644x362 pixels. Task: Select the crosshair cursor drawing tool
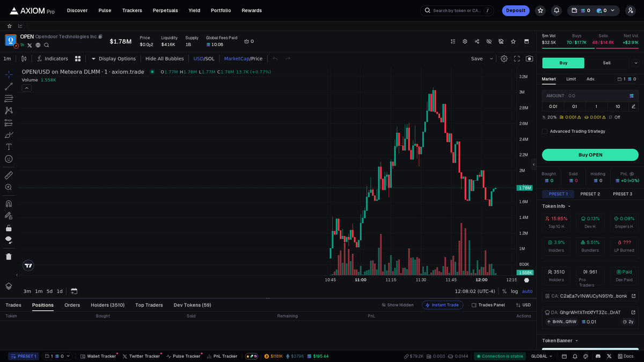pos(9,74)
